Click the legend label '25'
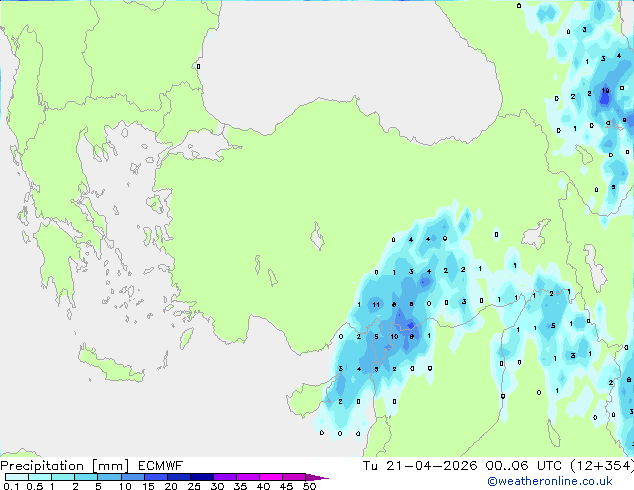Image resolution: width=634 pixels, height=490 pixels. click(194, 486)
